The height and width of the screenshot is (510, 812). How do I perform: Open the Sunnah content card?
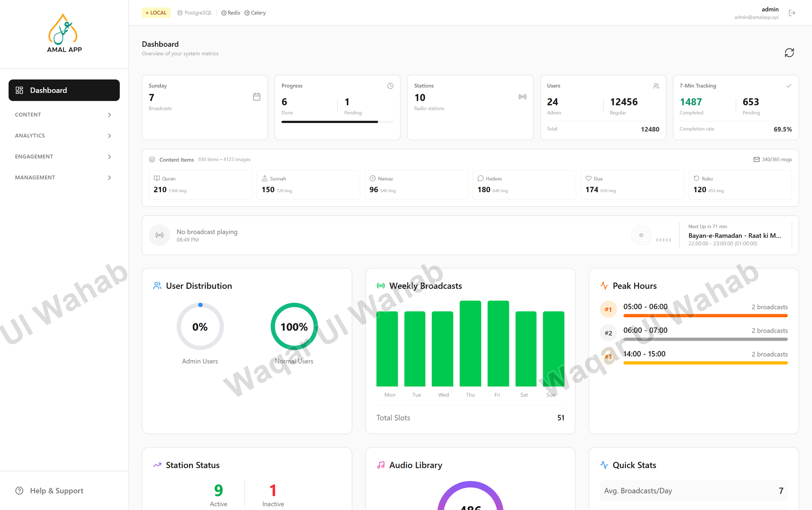[308, 185]
